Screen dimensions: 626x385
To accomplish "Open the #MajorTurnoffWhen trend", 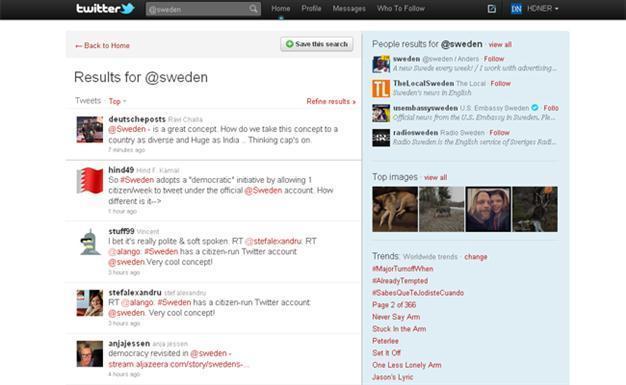I will pyautogui.click(x=402, y=269).
